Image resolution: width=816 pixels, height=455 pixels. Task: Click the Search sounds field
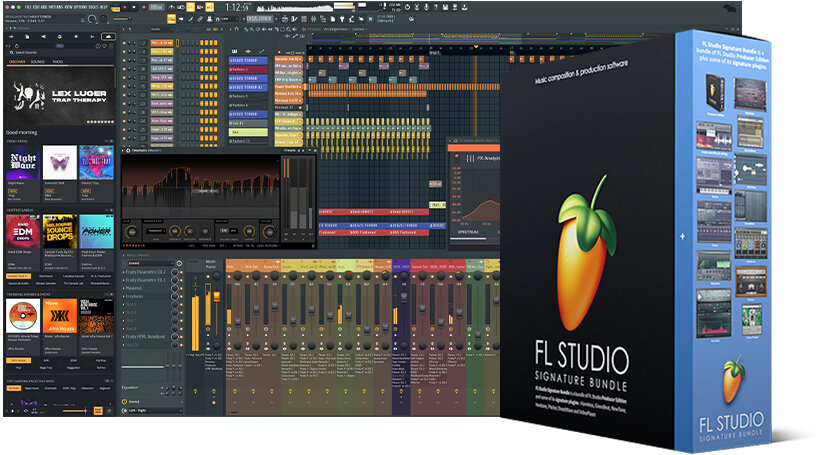click(x=60, y=53)
